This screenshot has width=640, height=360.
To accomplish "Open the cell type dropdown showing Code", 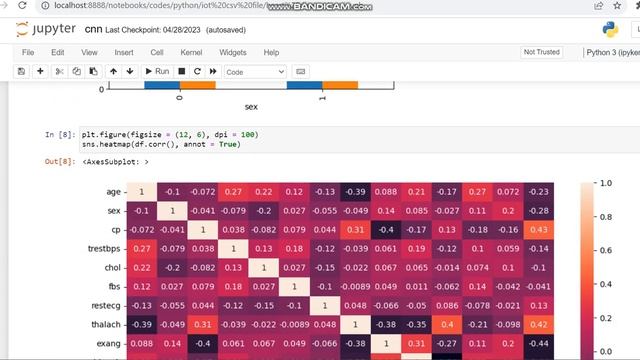I will 255,72.
